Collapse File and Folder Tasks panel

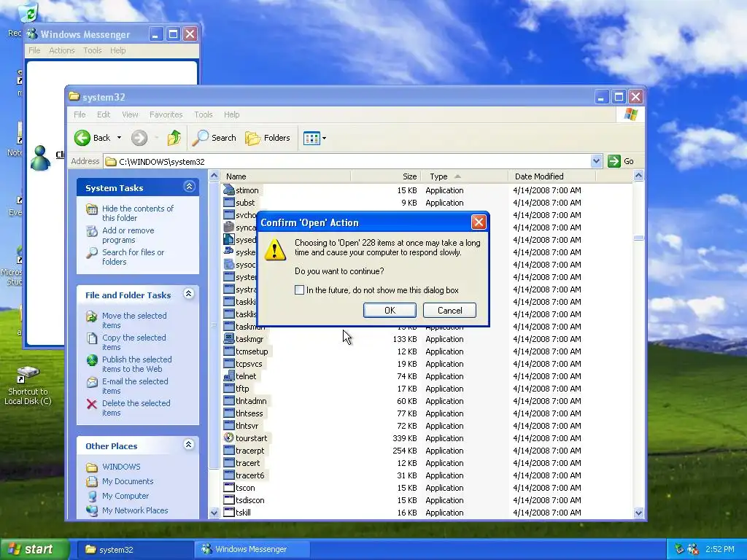point(189,294)
